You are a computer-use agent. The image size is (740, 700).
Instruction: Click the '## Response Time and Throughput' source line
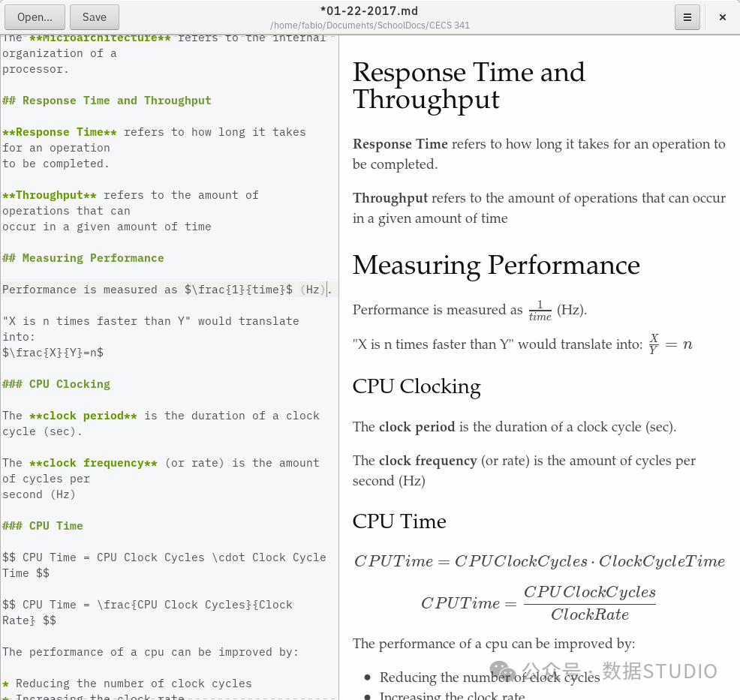tap(107, 101)
